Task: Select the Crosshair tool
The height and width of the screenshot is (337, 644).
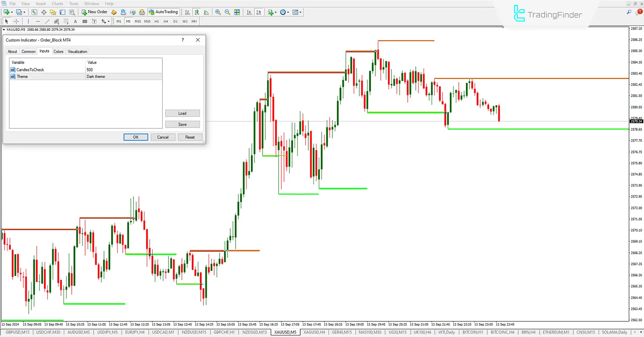Action: pos(16,21)
